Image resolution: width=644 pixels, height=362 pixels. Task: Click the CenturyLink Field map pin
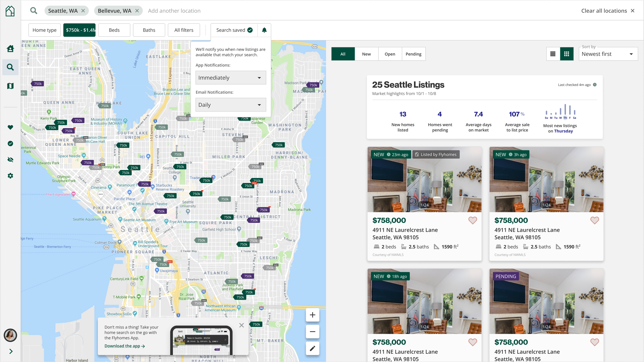(x=141, y=278)
